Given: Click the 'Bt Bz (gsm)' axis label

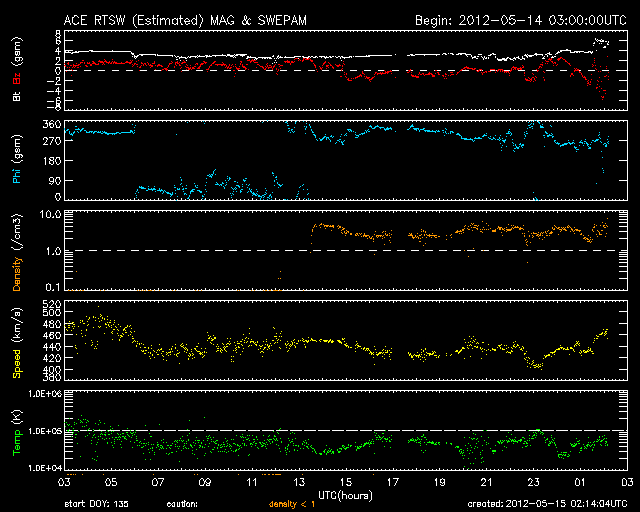Looking at the screenshot, I should tap(17, 70).
